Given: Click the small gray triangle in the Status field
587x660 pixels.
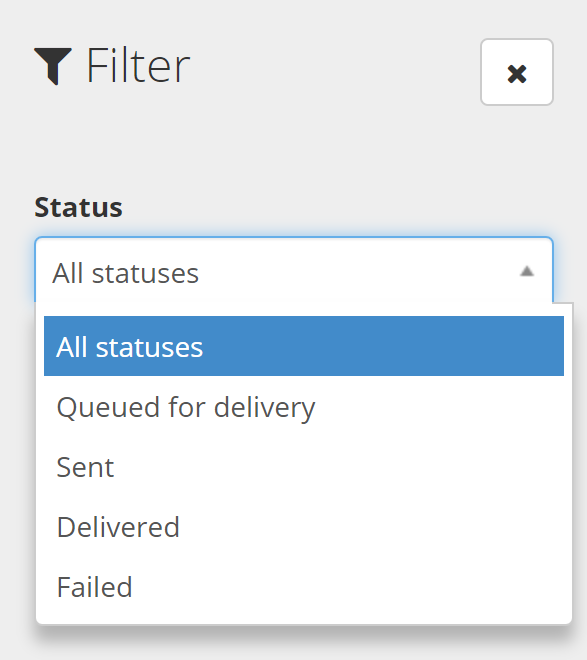Looking at the screenshot, I should pos(527,271).
